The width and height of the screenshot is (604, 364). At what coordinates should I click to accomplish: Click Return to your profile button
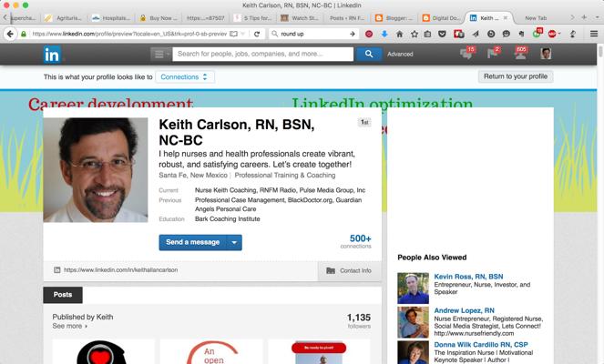pos(516,76)
